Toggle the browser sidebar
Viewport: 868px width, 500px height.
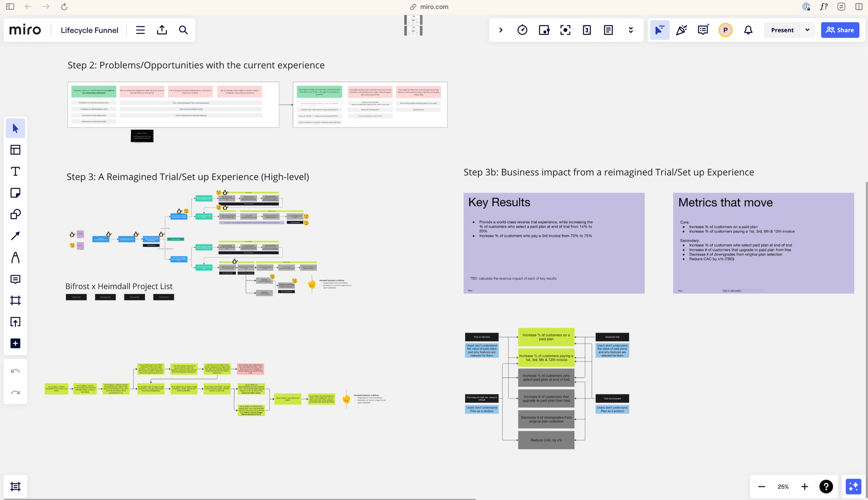pyautogui.click(x=10, y=6)
